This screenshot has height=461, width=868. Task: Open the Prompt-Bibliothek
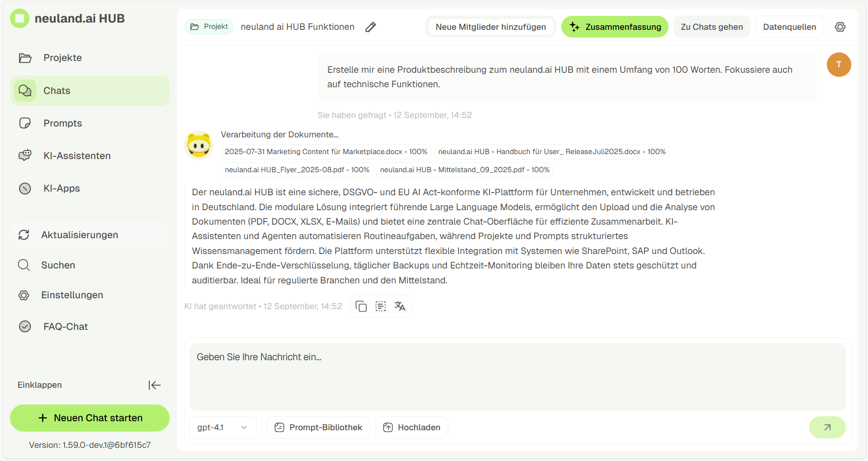pyautogui.click(x=318, y=427)
